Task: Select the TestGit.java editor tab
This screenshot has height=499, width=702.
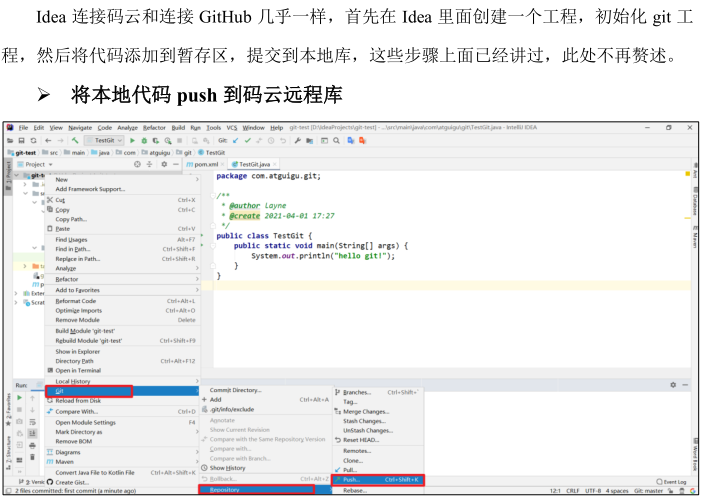Action: [x=254, y=164]
